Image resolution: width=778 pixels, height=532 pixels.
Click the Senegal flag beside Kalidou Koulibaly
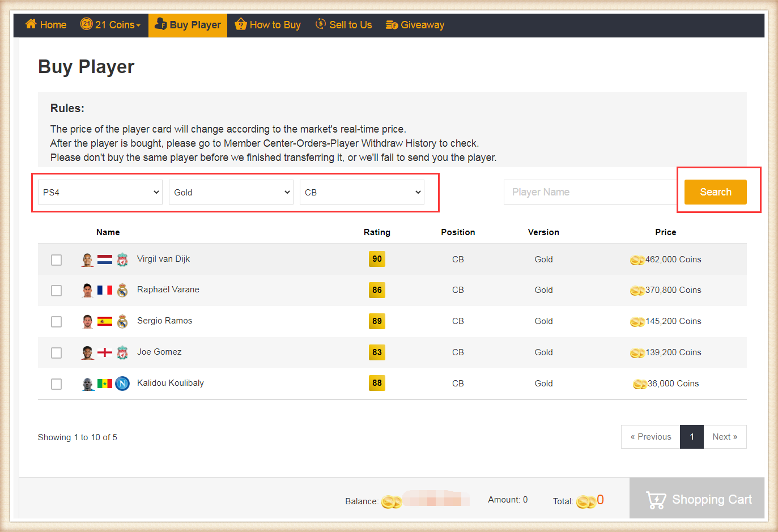click(105, 384)
